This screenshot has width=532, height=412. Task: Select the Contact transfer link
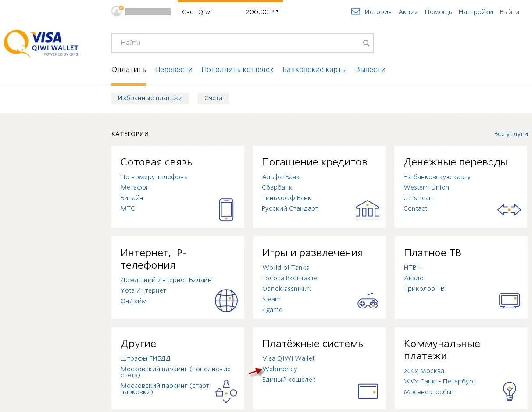pos(415,208)
